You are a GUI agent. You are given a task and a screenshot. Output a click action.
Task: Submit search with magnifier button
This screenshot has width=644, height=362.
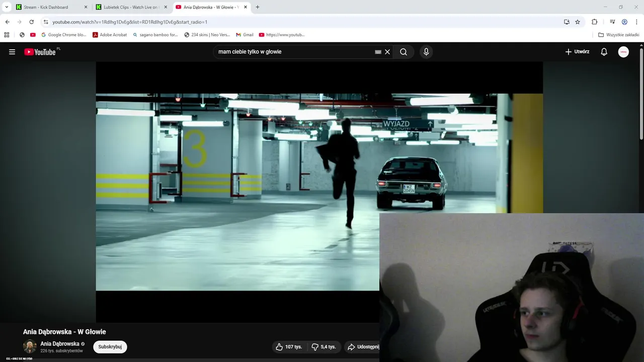point(404,52)
